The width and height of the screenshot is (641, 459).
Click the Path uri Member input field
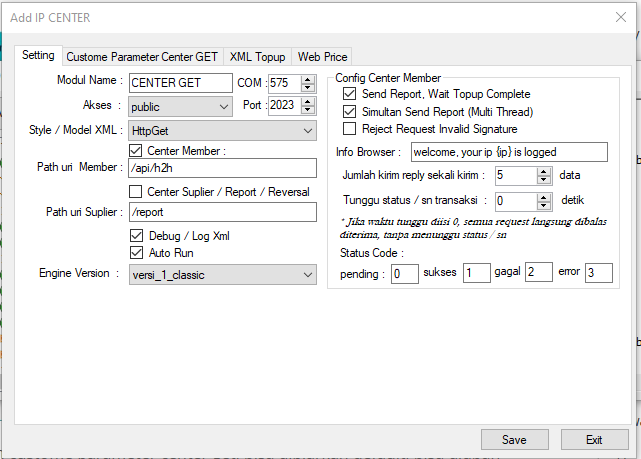click(221, 168)
